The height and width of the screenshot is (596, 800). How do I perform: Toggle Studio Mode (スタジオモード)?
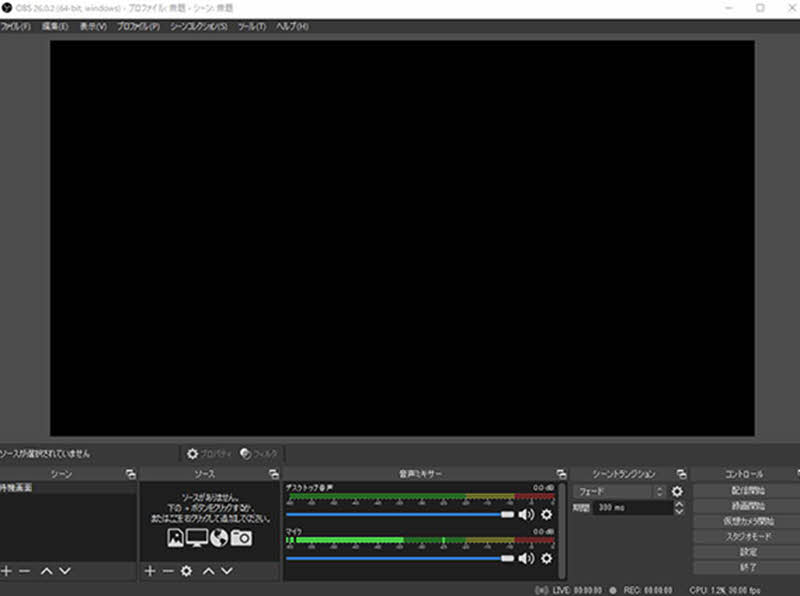748,536
